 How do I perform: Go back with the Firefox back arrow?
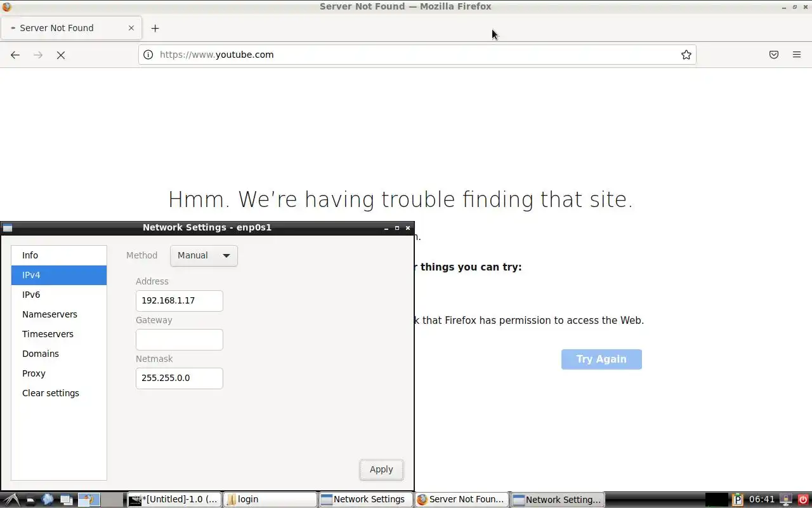click(15, 55)
